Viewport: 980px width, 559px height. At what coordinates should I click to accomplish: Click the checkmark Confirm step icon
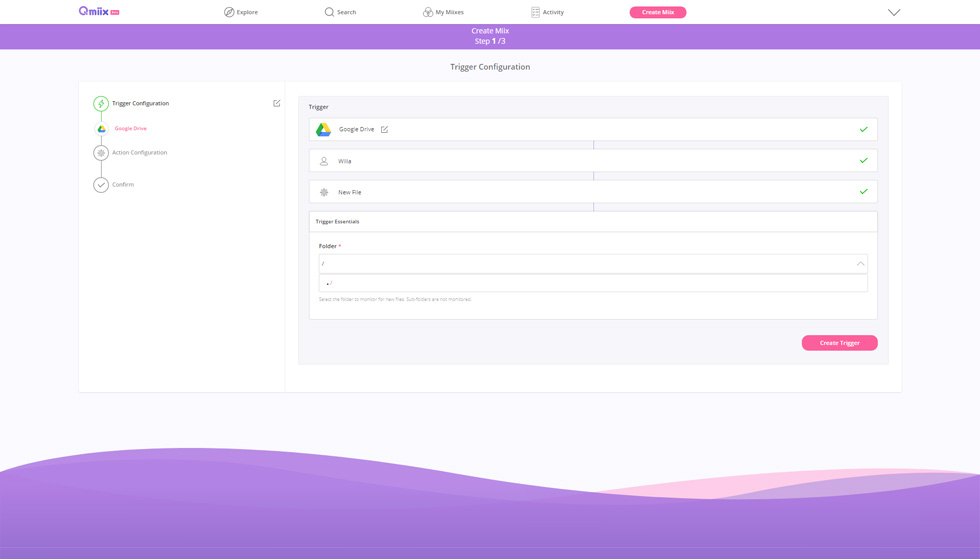click(x=101, y=185)
